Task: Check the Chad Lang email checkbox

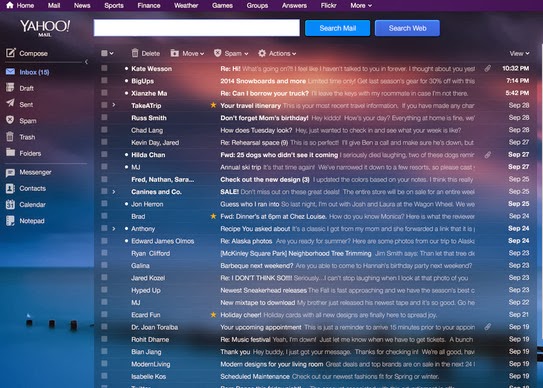Action: 104,130
